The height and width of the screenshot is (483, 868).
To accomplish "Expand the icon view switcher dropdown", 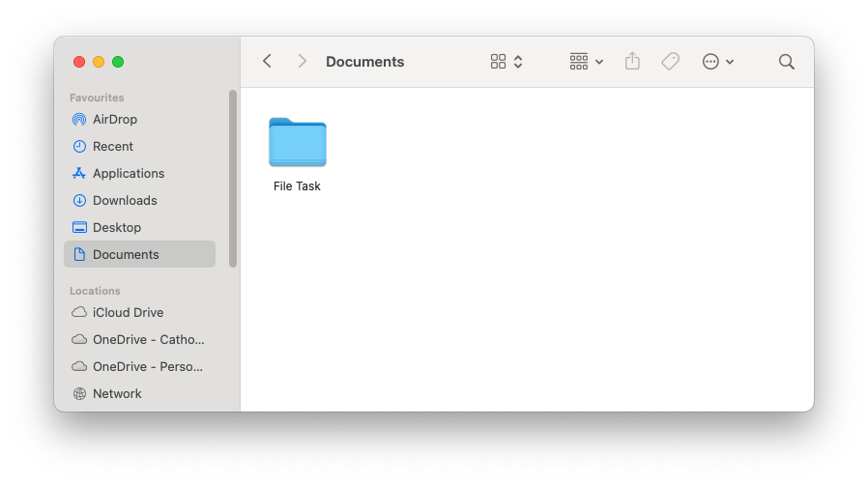I will 506,62.
